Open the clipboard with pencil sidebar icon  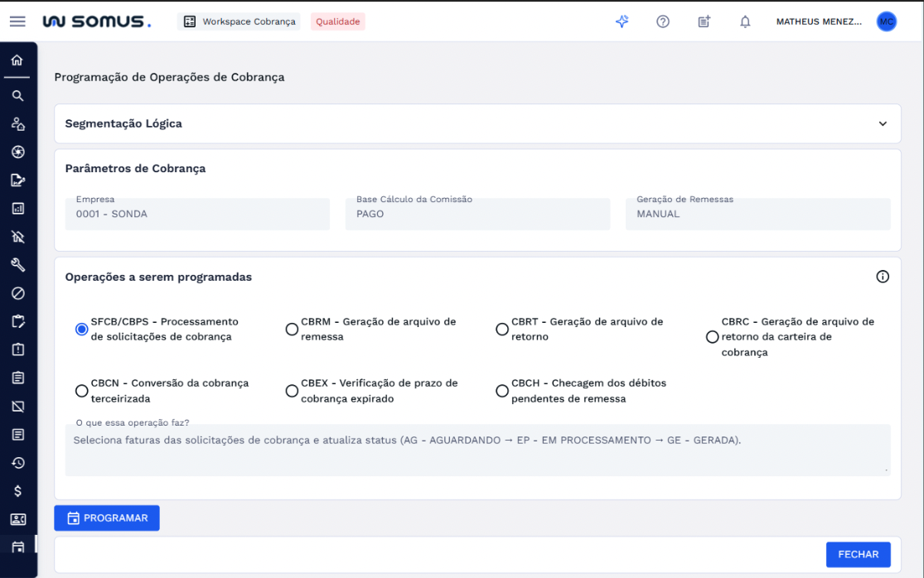(x=17, y=321)
